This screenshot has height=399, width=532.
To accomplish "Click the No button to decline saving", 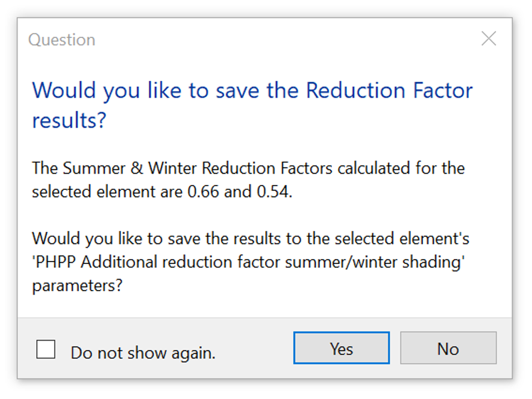I will tap(448, 348).
